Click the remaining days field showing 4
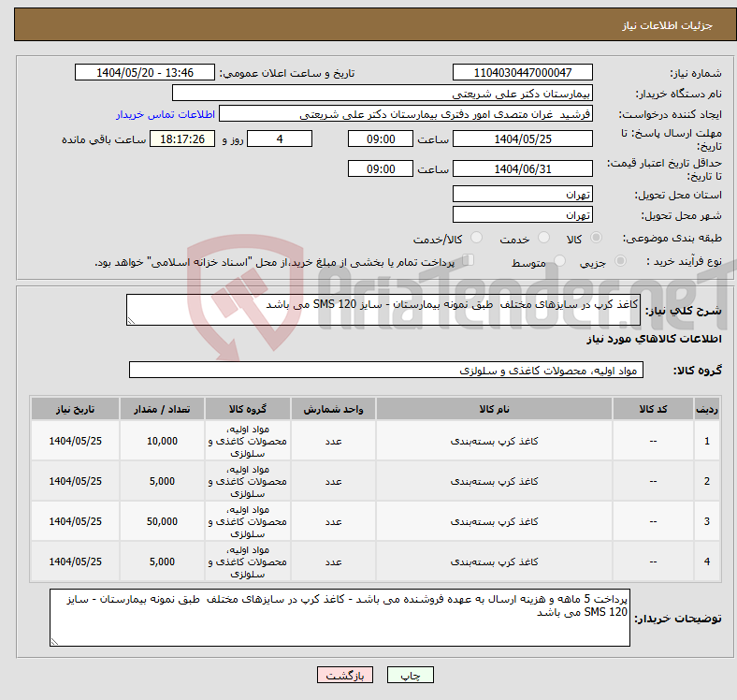The image size is (737, 700). tap(280, 139)
